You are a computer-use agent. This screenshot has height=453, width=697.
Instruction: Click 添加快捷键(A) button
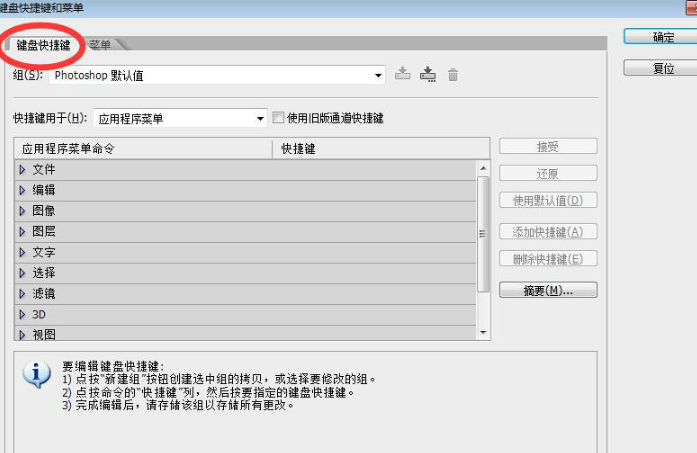(548, 232)
